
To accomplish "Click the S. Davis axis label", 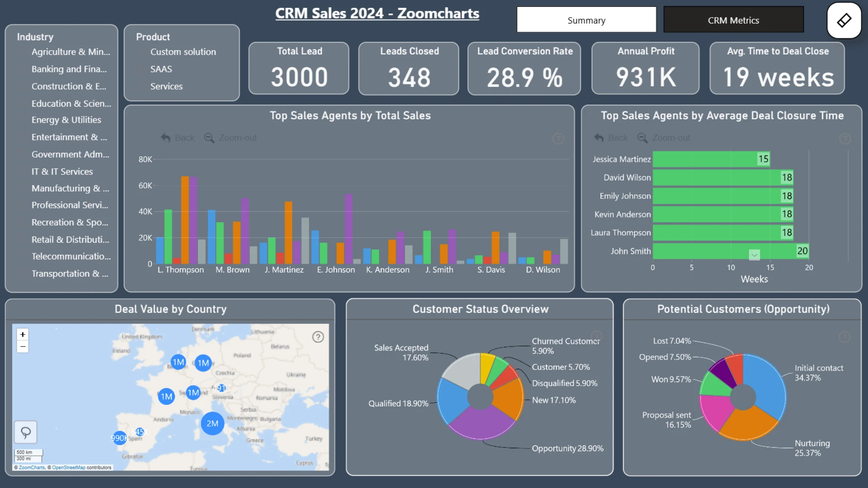I will pyautogui.click(x=491, y=270).
